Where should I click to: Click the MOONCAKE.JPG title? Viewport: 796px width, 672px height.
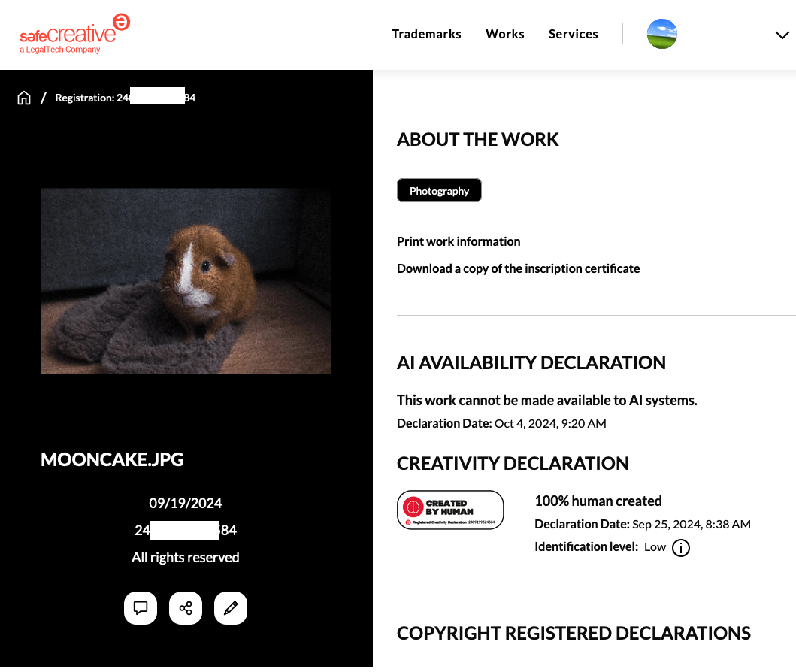(x=112, y=459)
